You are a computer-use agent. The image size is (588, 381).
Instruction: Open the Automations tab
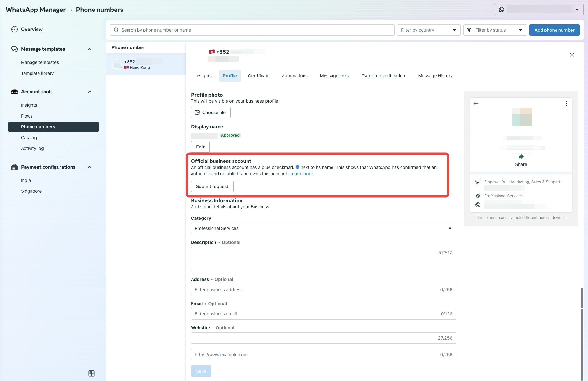tap(295, 76)
